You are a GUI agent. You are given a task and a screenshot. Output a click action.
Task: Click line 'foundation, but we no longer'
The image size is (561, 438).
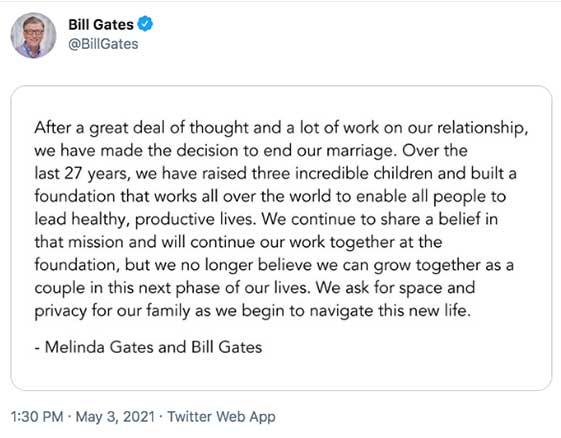pyautogui.click(x=274, y=265)
